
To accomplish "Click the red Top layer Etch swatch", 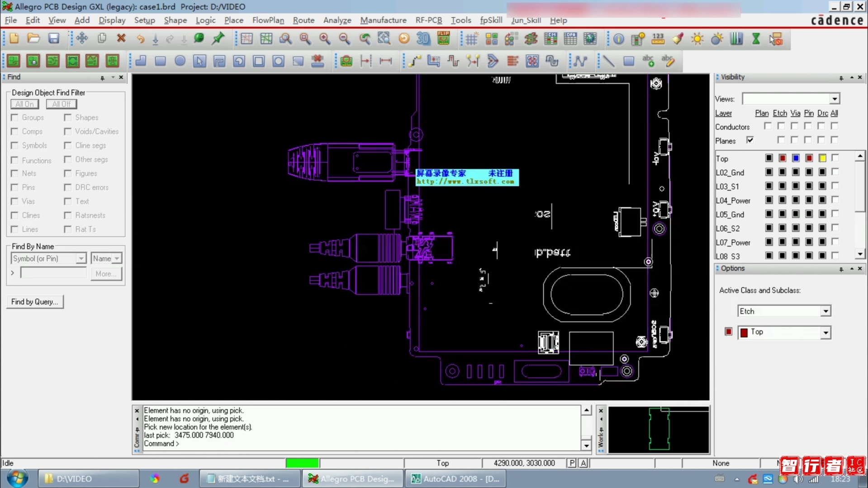I will [782, 158].
